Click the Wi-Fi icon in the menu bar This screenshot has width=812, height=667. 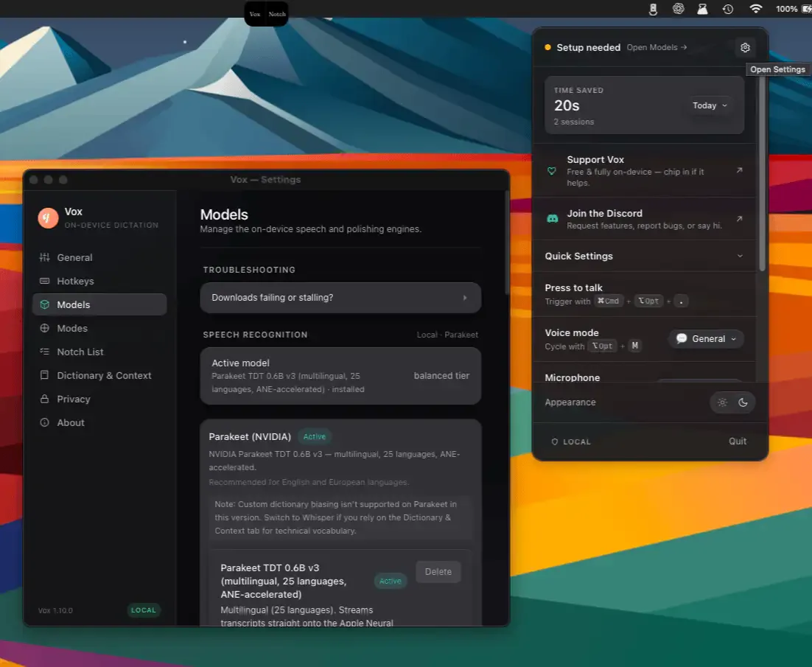point(756,9)
